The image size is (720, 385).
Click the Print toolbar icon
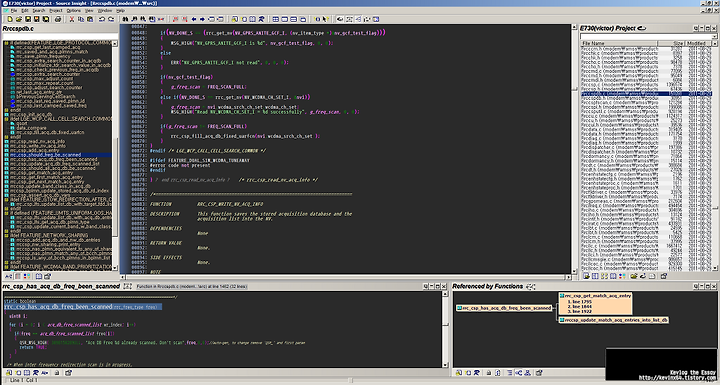tap(58, 19)
